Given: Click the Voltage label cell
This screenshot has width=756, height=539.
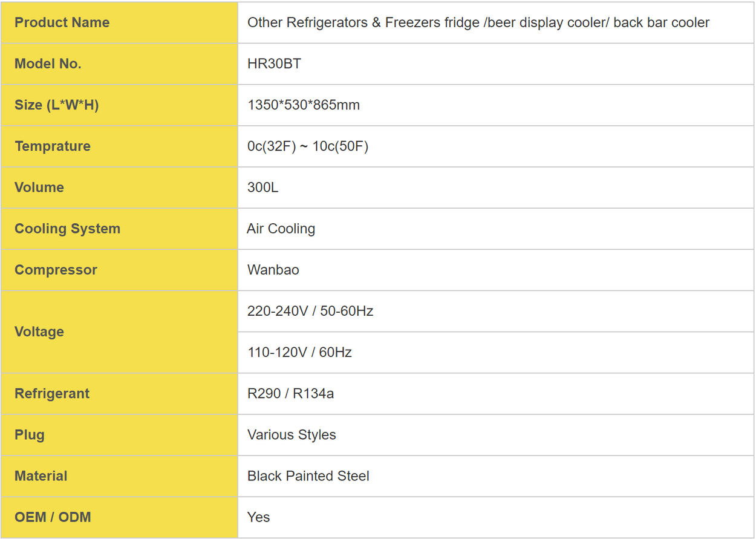Looking at the screenshot, I should pos(119,332).
